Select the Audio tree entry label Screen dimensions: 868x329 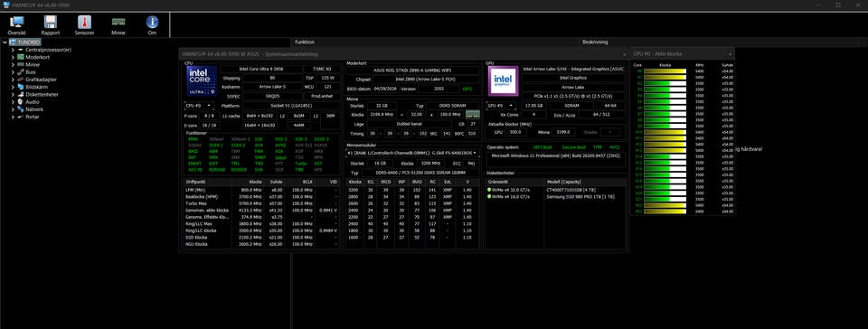33,102
